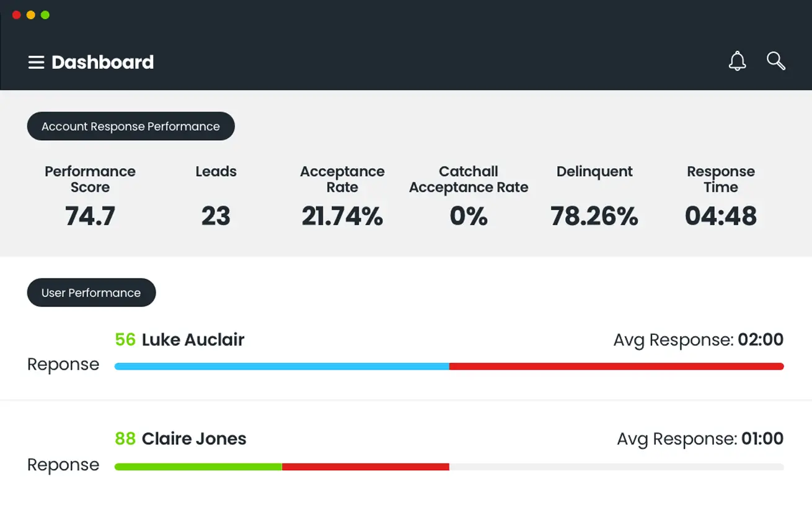Click red segment of Claire's response bar

pyautogui.click(x=366, y=466)
